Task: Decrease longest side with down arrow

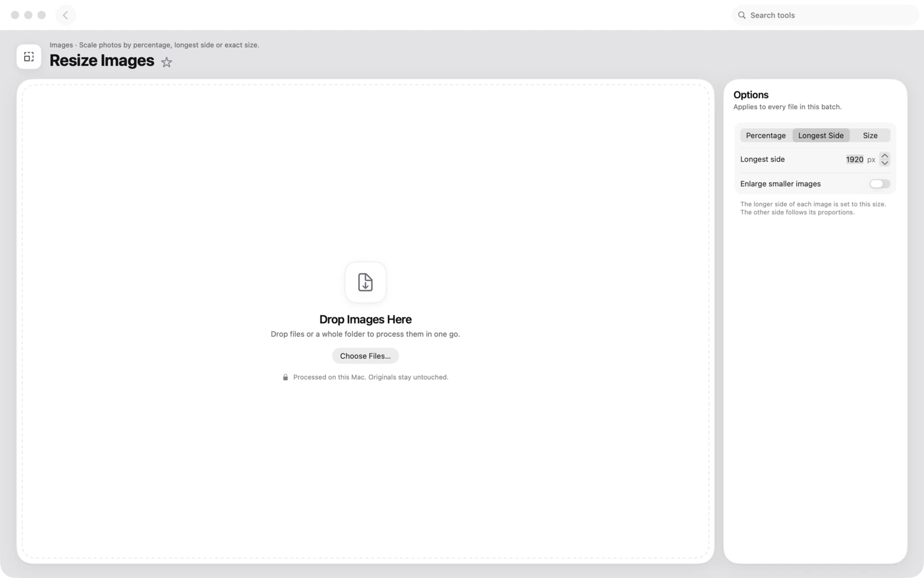Action: [885, 163]
